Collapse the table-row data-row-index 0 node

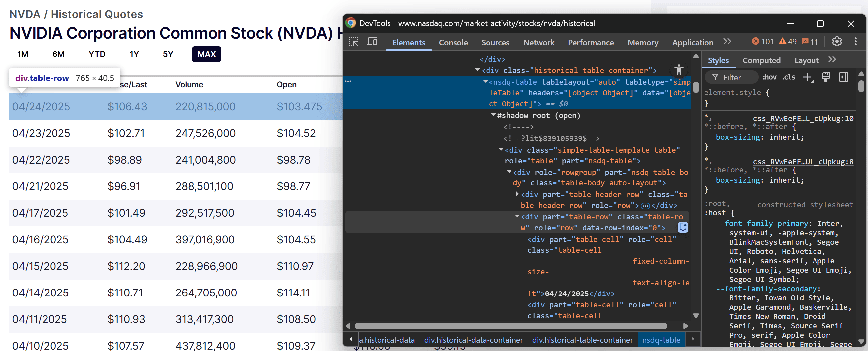click(517, 216)
